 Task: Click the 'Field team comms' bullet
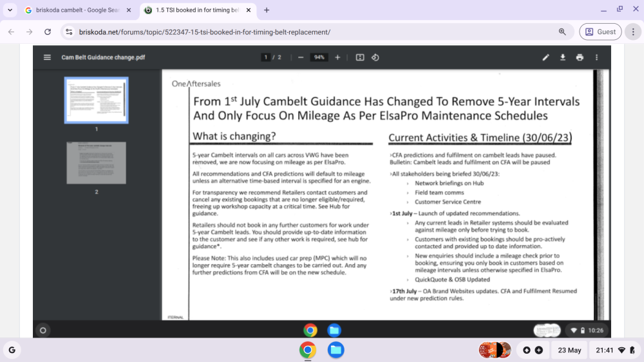pyautogui.click(x=439, y=193)
